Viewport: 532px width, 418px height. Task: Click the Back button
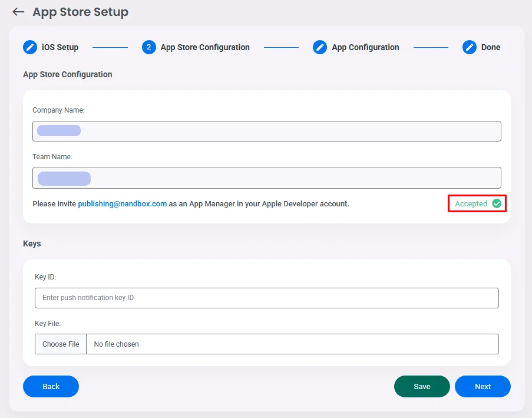coord(51,386)
